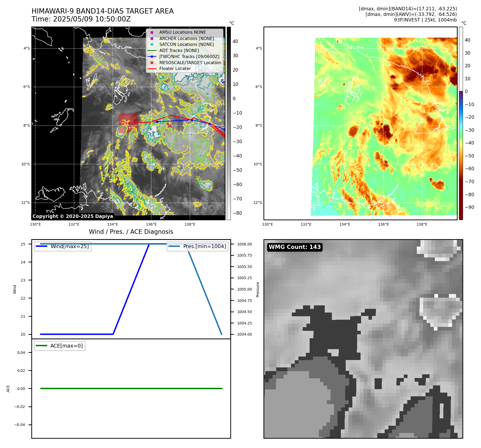The image size is (481, 448).
Task: Click the 12°S latitude label beside the right map
Action: pos(258,203)
